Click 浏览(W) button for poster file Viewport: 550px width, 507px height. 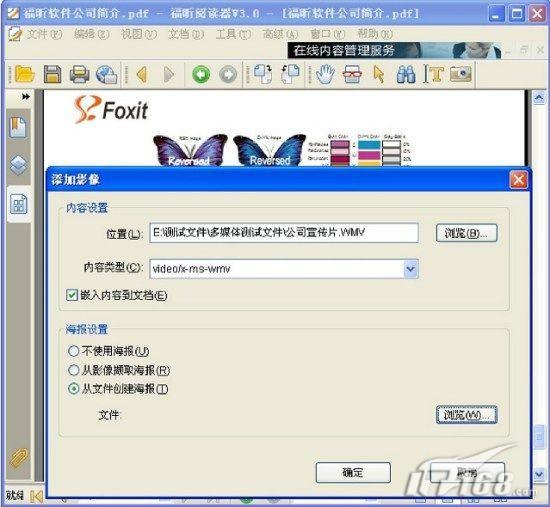click(467, 415)
